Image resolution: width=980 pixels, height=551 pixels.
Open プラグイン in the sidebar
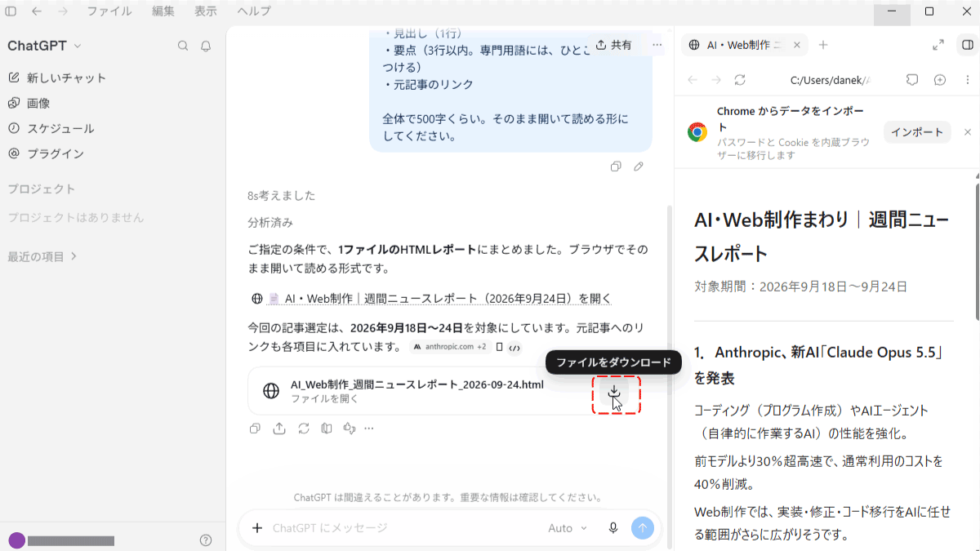point(46,153)
